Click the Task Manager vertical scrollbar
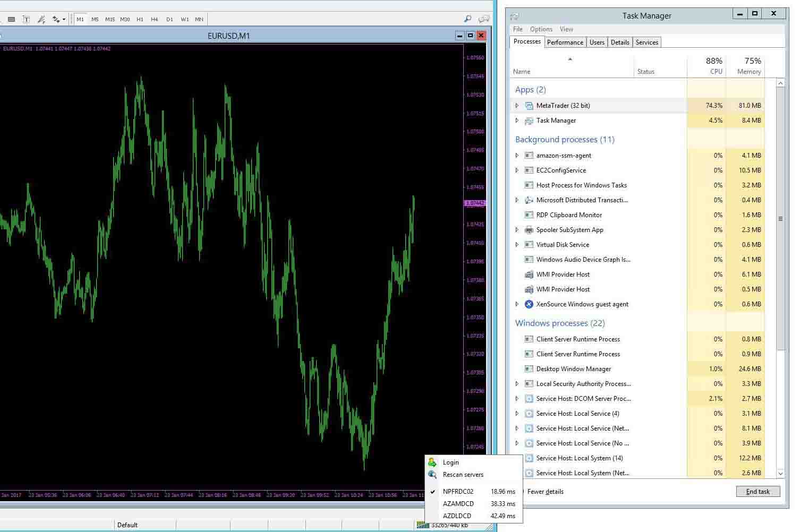 pyautogui.click(x=780, y=218)
